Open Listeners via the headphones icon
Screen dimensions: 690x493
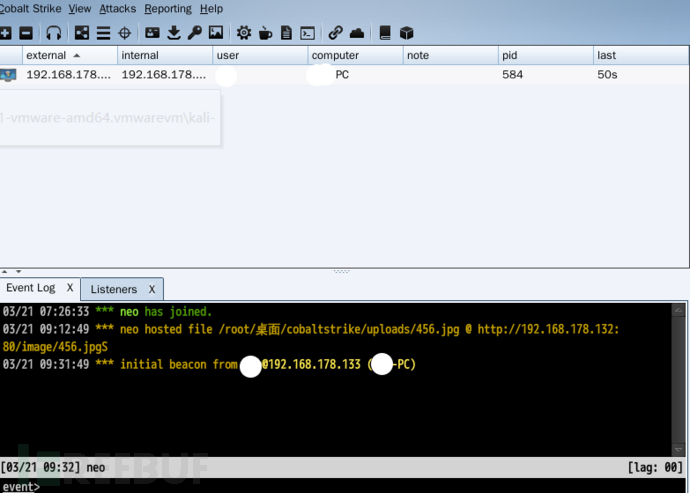54,33
